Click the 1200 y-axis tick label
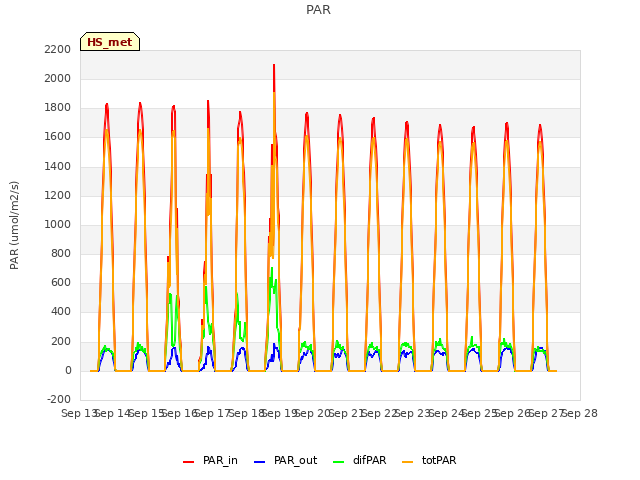640x480 pixels. coord(58,195)
